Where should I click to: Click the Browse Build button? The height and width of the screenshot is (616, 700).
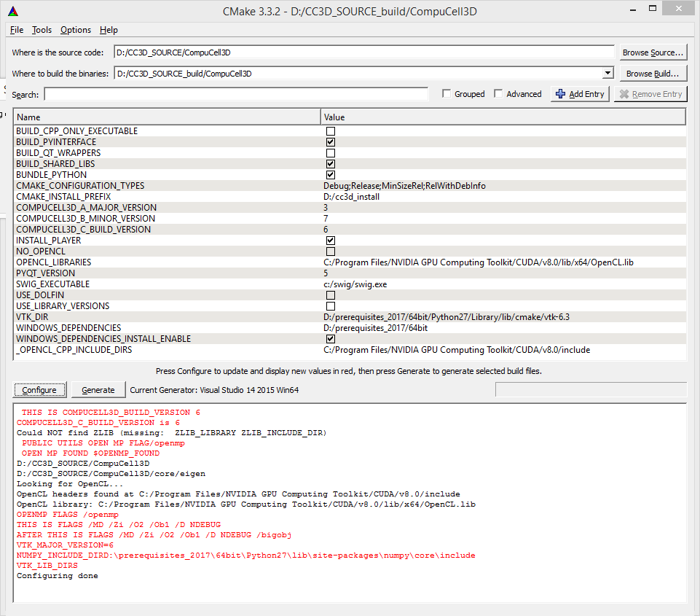coord(653,74)
